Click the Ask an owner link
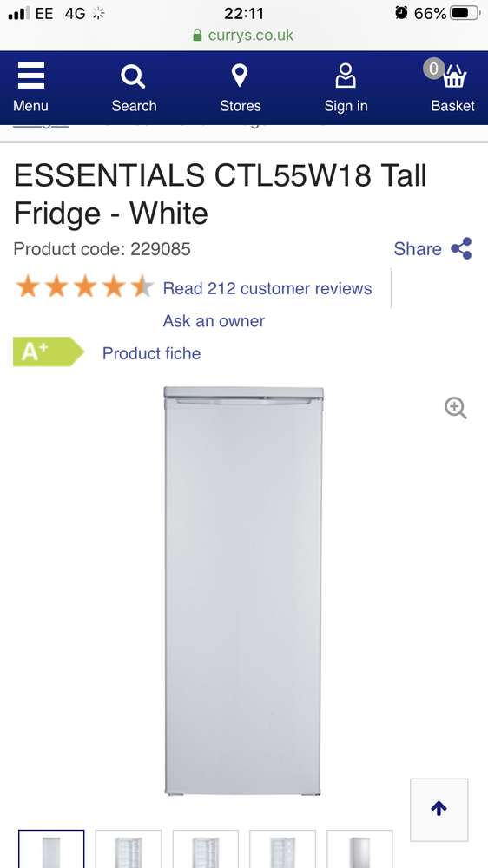The height and width of the screenshot is (868, 488). pyautogui.click(x=214, y=321)
